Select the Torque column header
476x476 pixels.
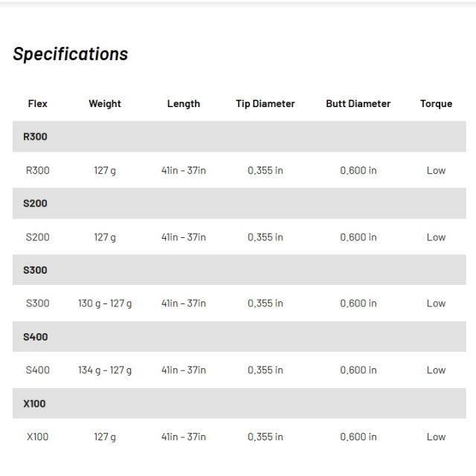pos(436,103)
